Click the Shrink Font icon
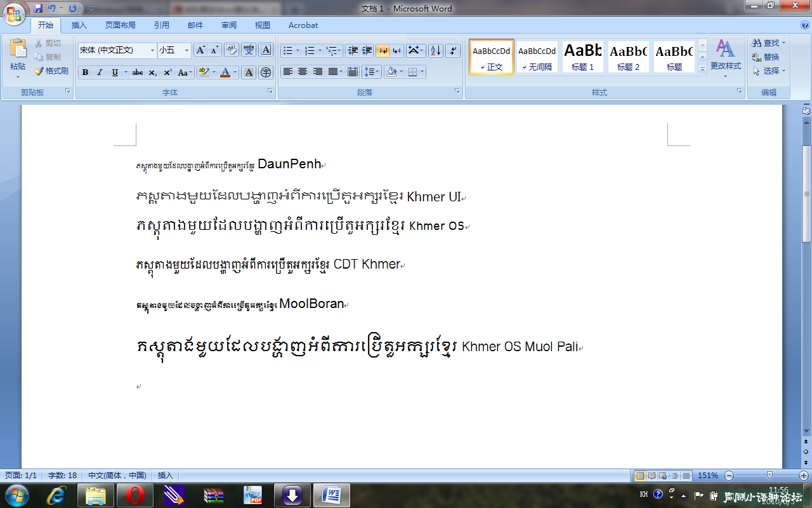812x508 pixels. click(214, 50)
